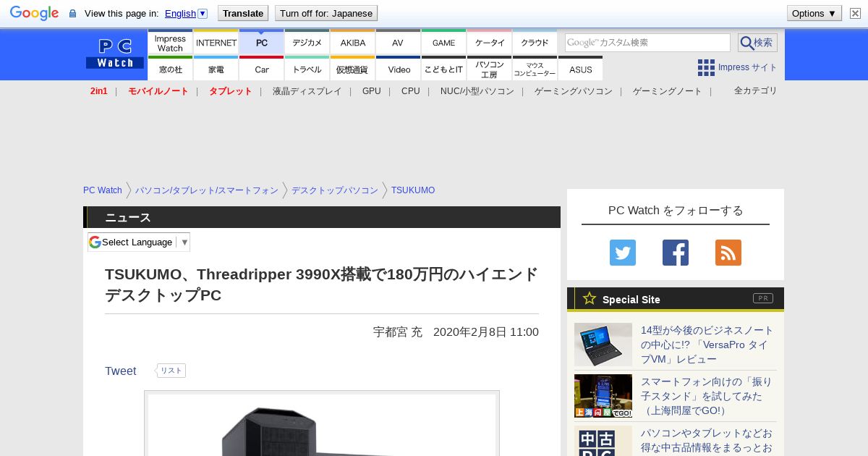Open the モバイルノート category
Image resolution: width=868 pixels, height=456 pixels.
pyautogui.click(x=158, y=91)
